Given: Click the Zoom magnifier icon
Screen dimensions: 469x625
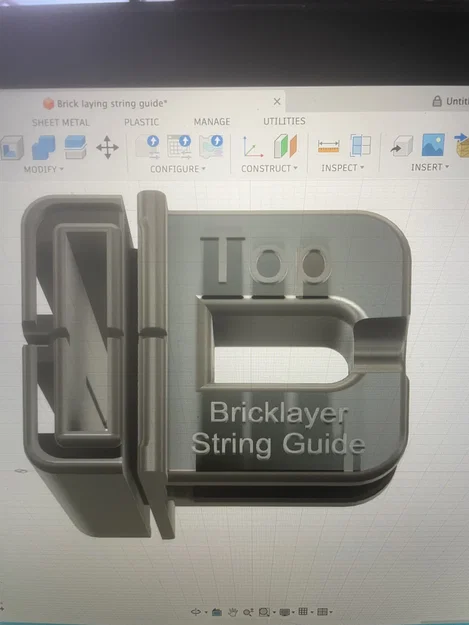Looking at the screenshot, I should tap(248, 612).
